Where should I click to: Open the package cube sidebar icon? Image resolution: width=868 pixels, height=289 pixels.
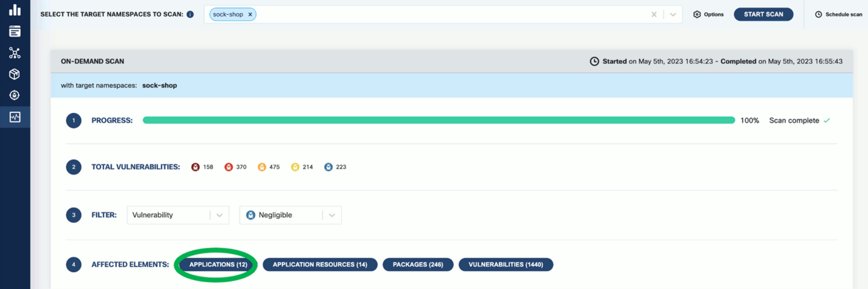[x=15, y=74]
